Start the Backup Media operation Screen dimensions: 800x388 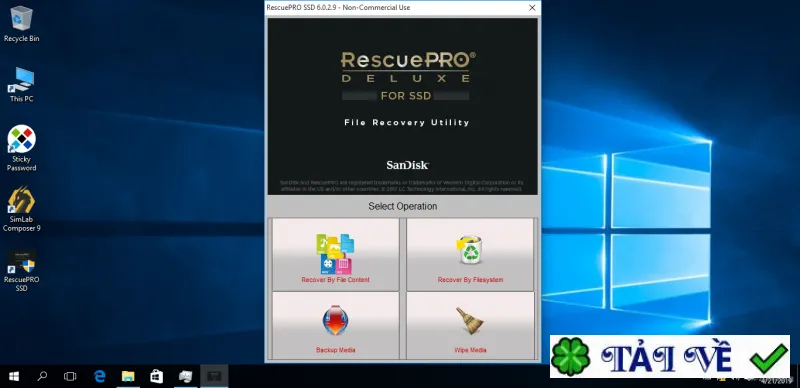(336, 325)
